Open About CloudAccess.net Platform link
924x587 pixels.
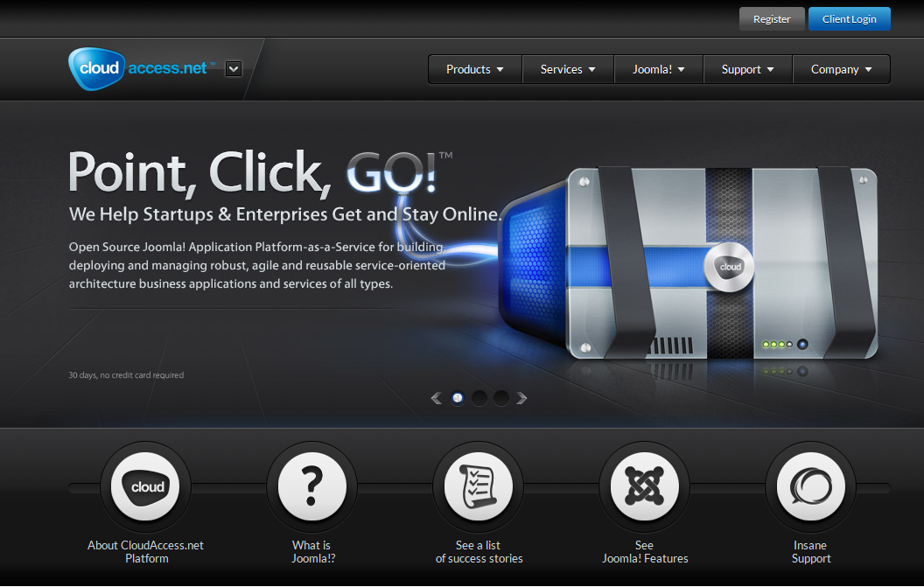pos(145,552)
